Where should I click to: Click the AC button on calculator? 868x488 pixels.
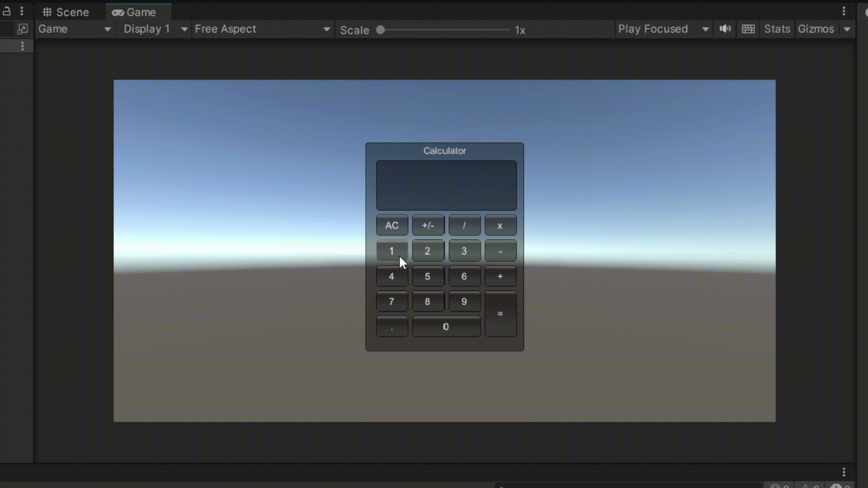point(392,225)
